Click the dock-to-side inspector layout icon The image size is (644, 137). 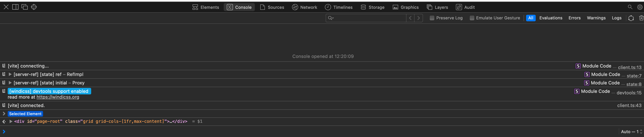(15, 7)
